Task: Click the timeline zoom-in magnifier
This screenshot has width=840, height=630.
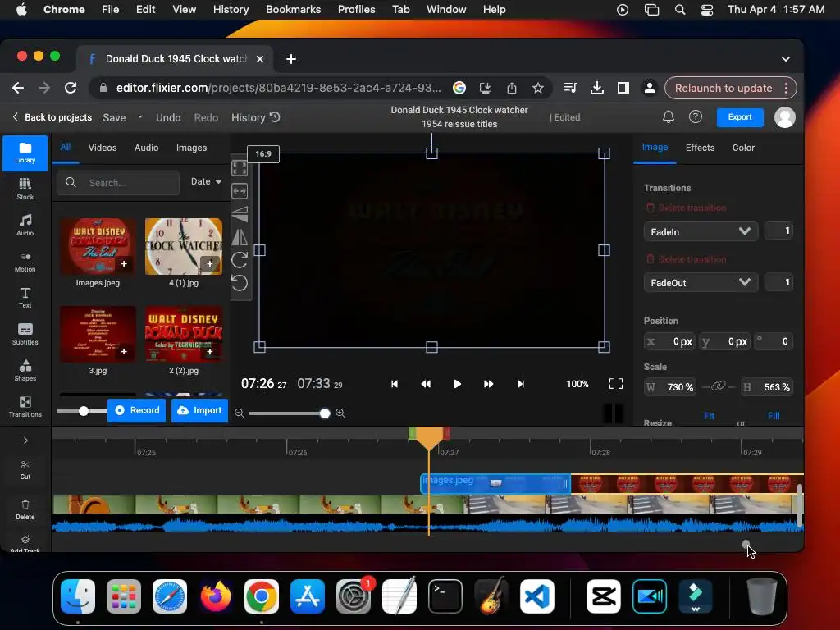Action: tap(340, 413)
